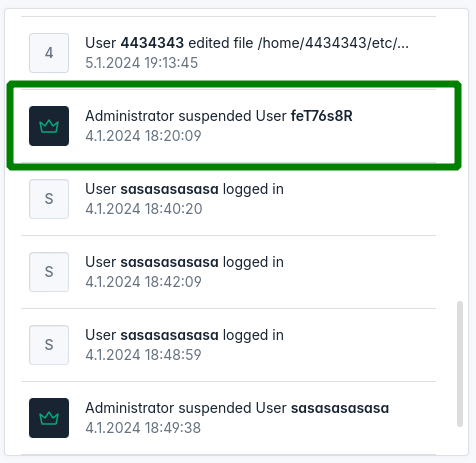This screenshot has height=463, width=476.
Task: Click the 4.1.2024 18:42:09 timestamp
Action: (143, 282)
